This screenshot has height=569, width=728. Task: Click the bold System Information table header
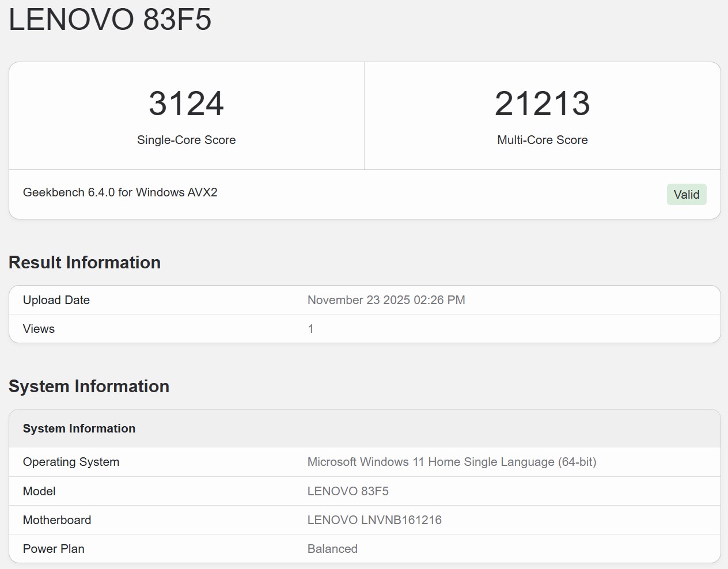coord(79,428)
